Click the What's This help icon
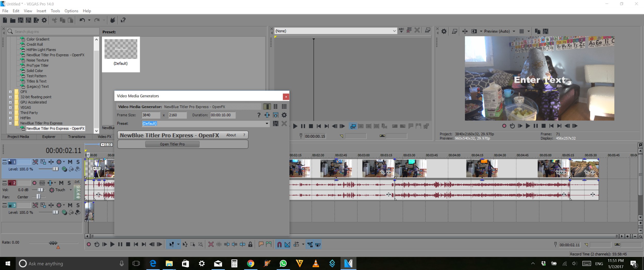This screenshot has width=644, height=270. pos(123,20)
